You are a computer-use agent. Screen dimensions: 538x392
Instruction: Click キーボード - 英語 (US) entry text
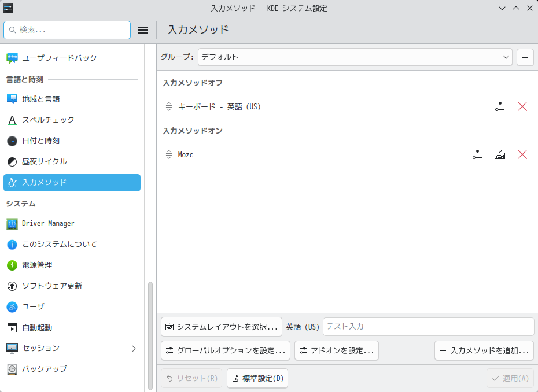[x=220, y=106]
